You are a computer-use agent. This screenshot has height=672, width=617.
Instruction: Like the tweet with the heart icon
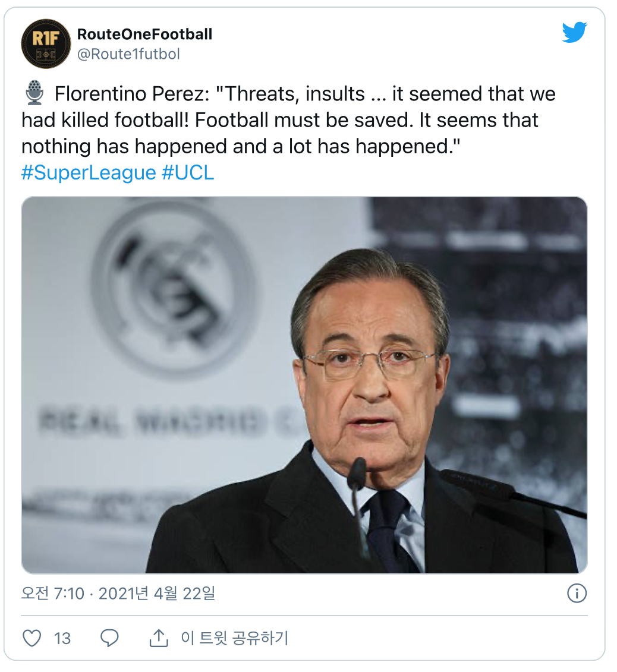pos(32,638)
